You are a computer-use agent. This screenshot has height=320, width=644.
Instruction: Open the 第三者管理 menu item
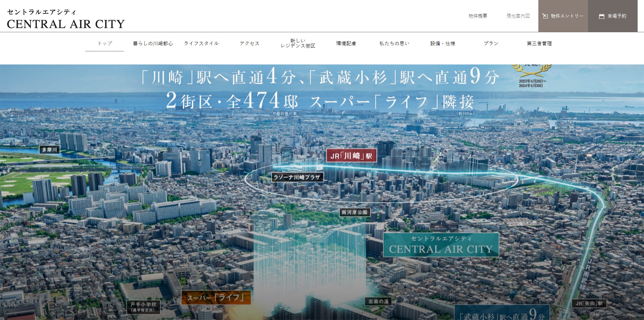pos(539,43)
